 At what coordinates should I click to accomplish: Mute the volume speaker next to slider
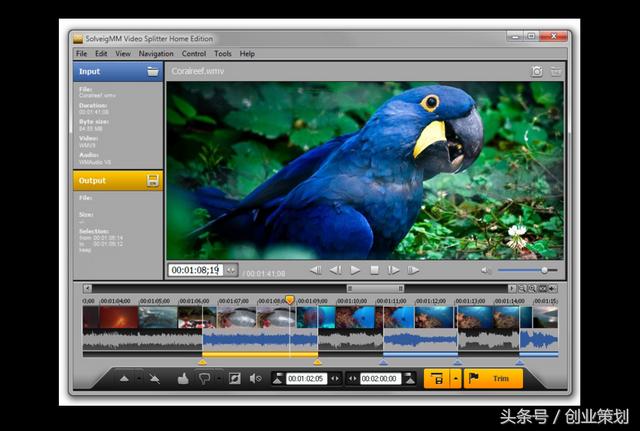tap(486, 270)
